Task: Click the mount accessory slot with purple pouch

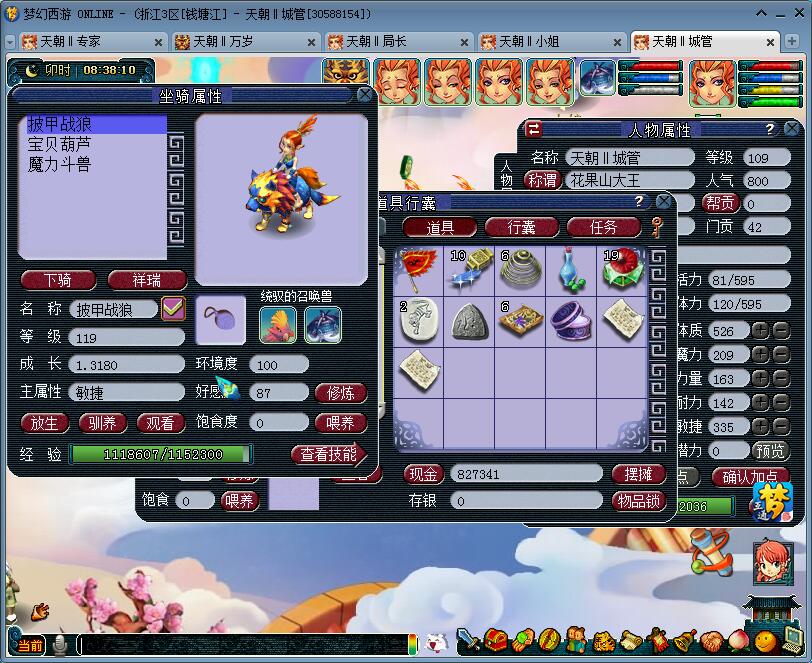Action: click(x=221, y=320)
